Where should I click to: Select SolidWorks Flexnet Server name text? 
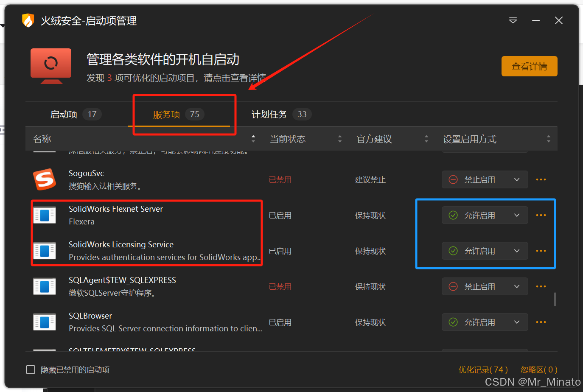(x=116, y=209)
